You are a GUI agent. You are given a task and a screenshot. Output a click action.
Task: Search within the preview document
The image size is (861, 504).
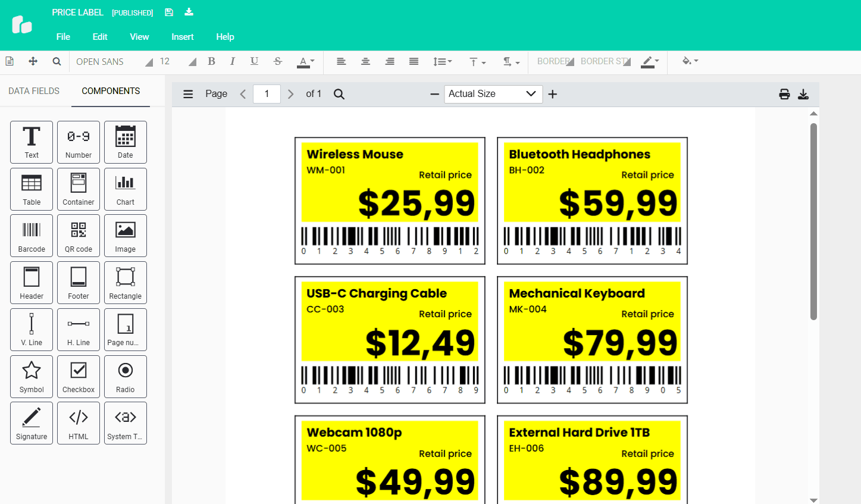(339, 94)
